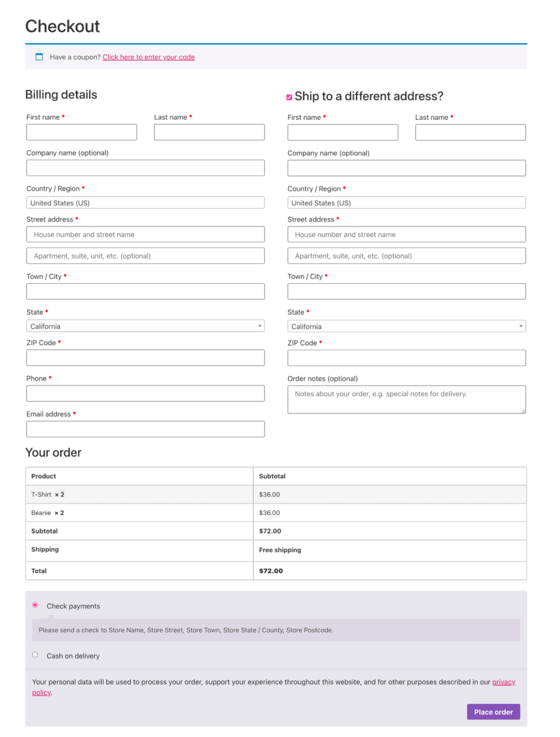Click the billing First name field
The width and height of the screenshot is (560, 737).
click(82, 132)
